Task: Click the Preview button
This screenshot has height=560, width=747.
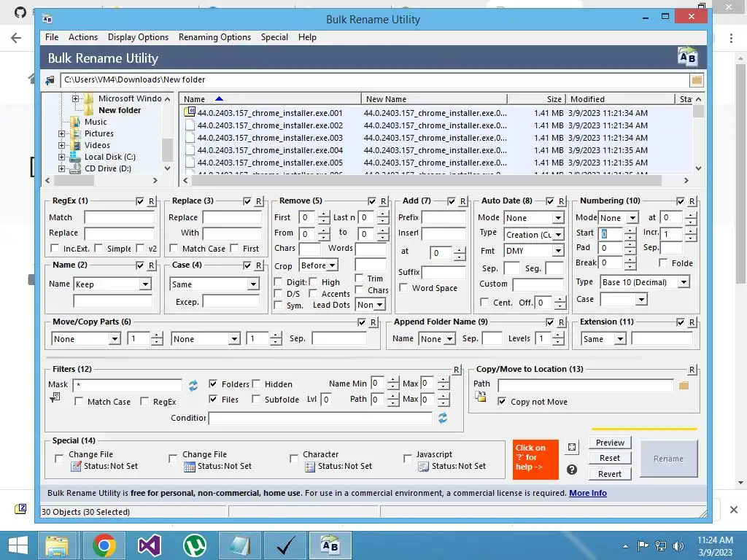Action: (x=610, y=443)
